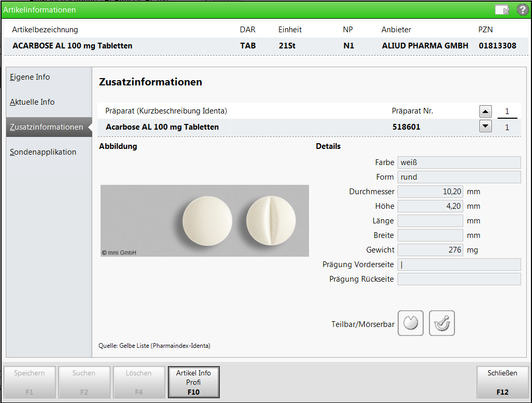Click the Gewicht field with 276
532x403 pixels.
pyautogui.click(x=430, y=250)
